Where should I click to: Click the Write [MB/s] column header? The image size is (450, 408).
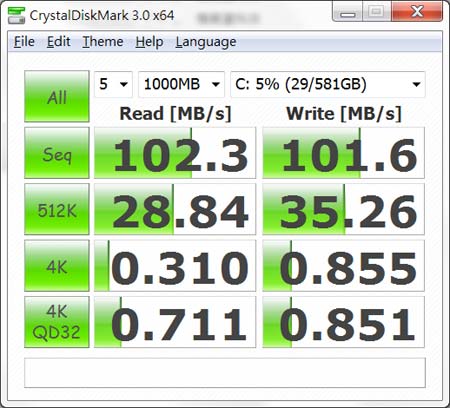(x=344, y=114)
